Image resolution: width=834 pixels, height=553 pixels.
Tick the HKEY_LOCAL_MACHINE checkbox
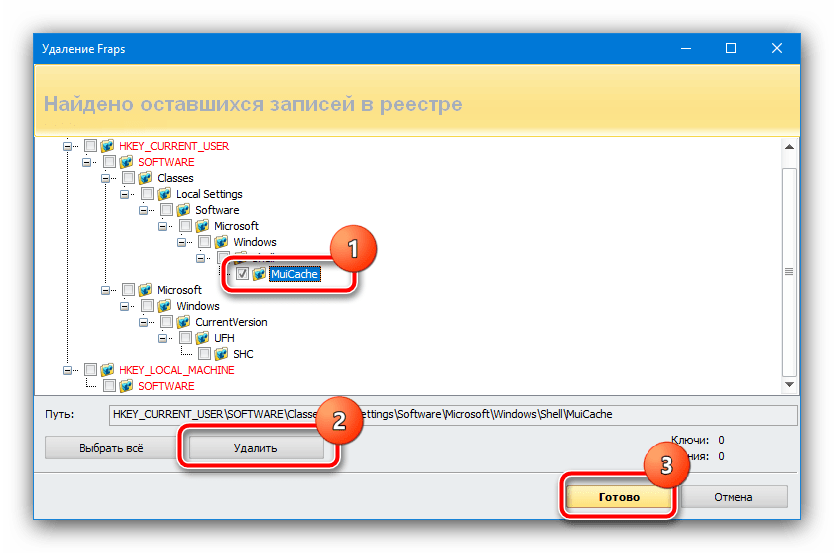tap(91, 370)
